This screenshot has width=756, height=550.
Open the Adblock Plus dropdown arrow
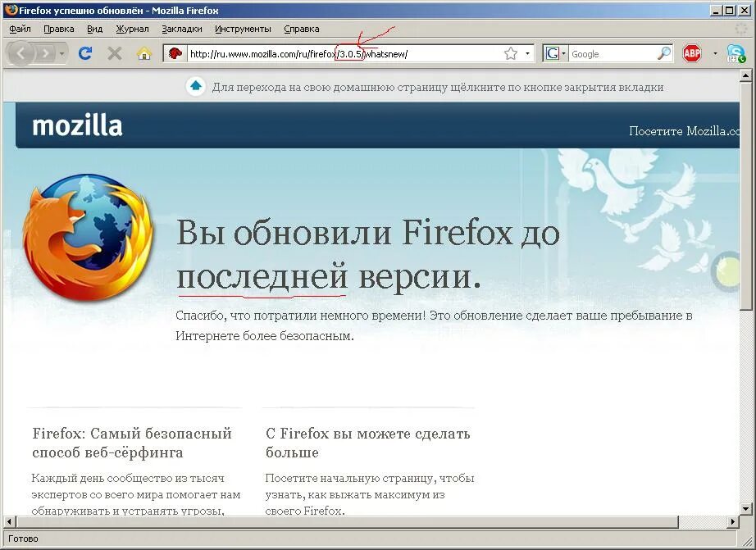[715, 53]
